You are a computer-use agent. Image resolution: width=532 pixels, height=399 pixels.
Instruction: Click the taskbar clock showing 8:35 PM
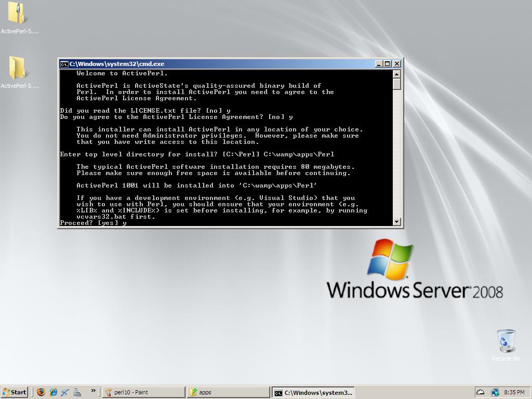pos(514,392)
